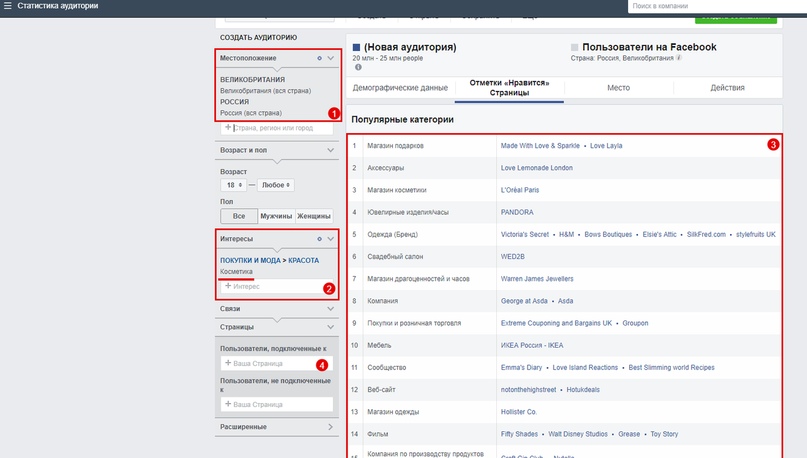Click the Россия (вся страна) location entry
Screen dimensions: 807x458
point(251,113)
